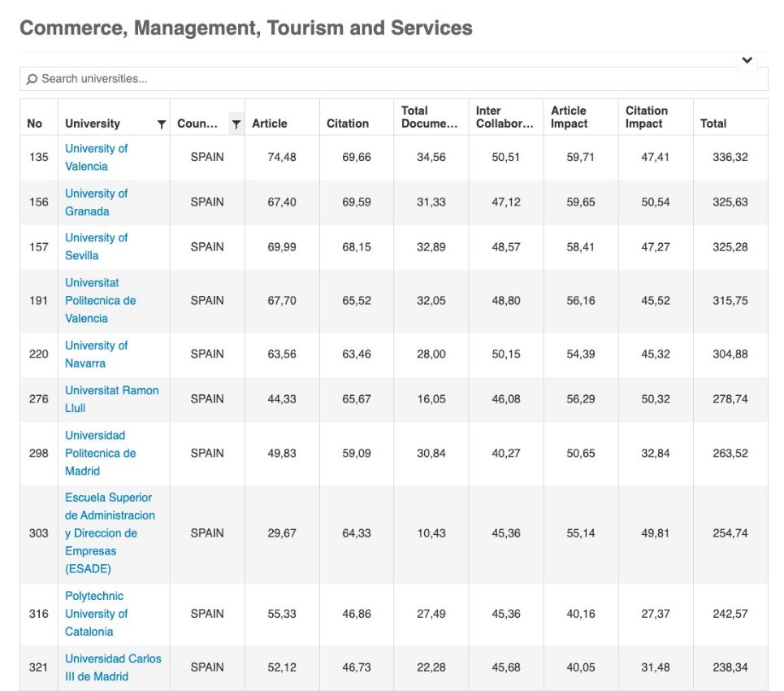Image resolution: width=784 pixels, height=691 pixels.
Task: Open the Polytechnic University of Catalonia link
Action: click(x=96, y=614)
